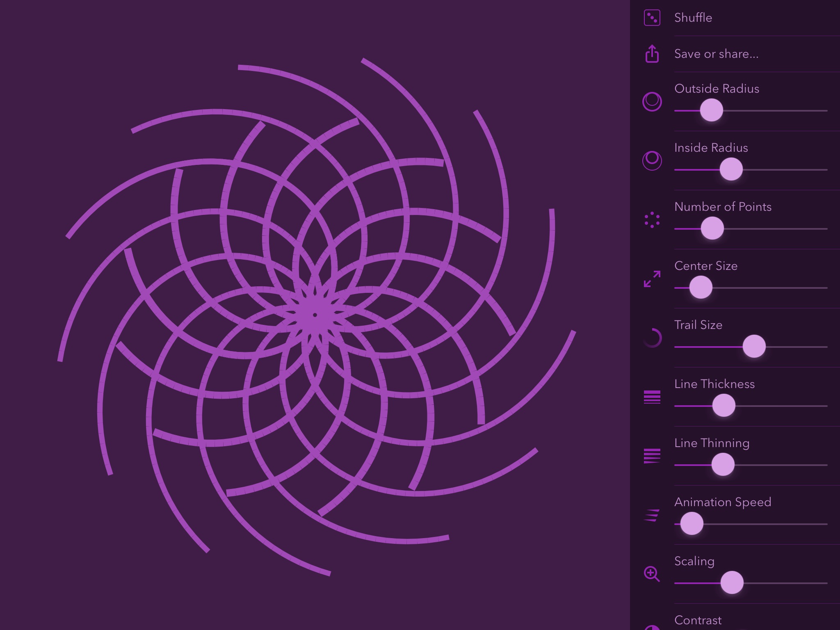Click the Trail Size arc icon
Viewport: 840px width, 630px height.
click(x=652, y=338)
